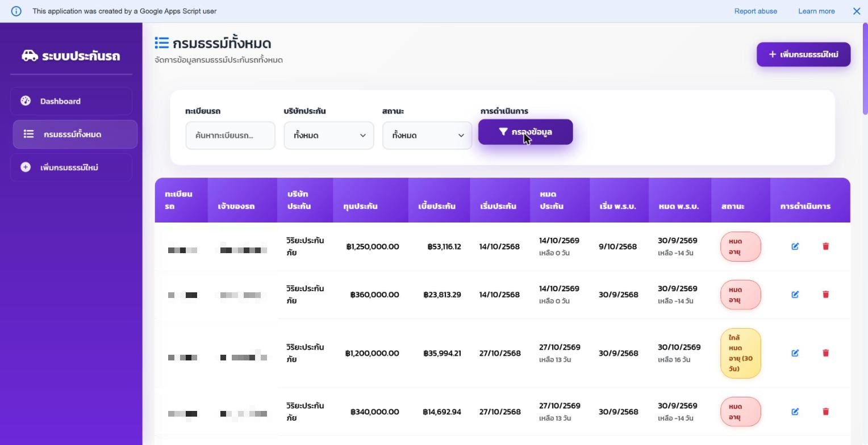Click the list icon in page heading
The height and width of the screenshot is (445, 868).
tap(161, 43)
